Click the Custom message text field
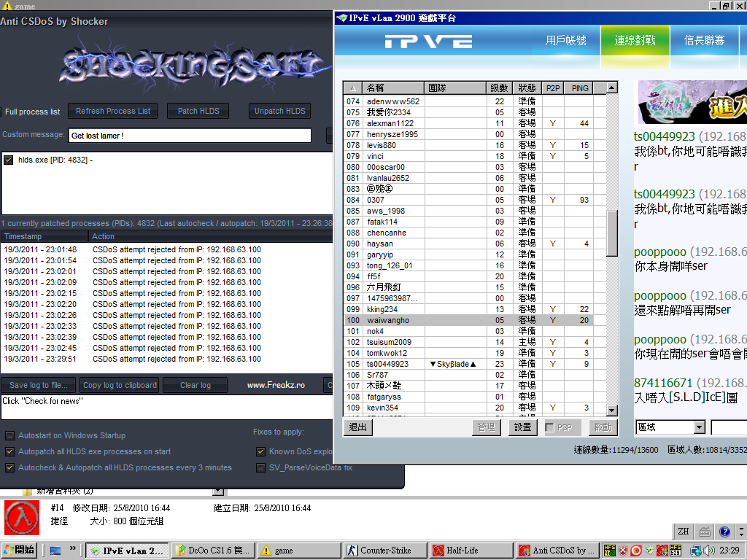The width and height of the screenshot is (747, 560). click(x=190, y=136)
